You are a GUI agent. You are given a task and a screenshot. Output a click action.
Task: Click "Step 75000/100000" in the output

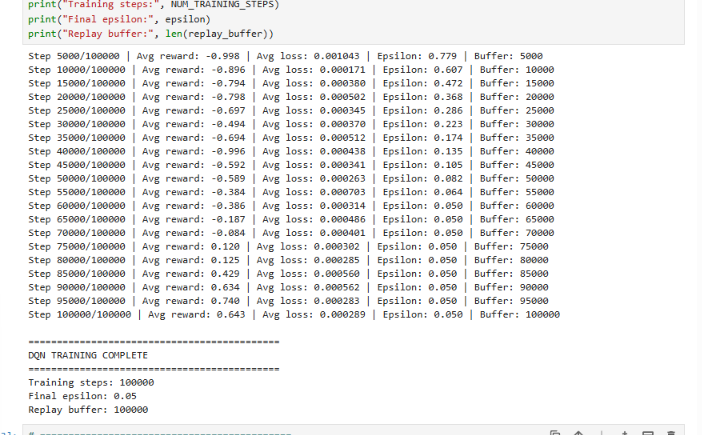point(77,247)
